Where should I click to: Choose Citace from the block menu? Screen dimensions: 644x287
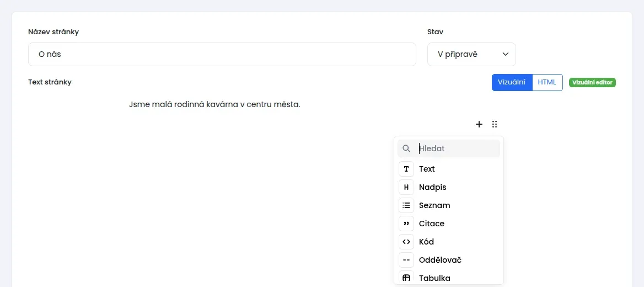click(448, 224)
